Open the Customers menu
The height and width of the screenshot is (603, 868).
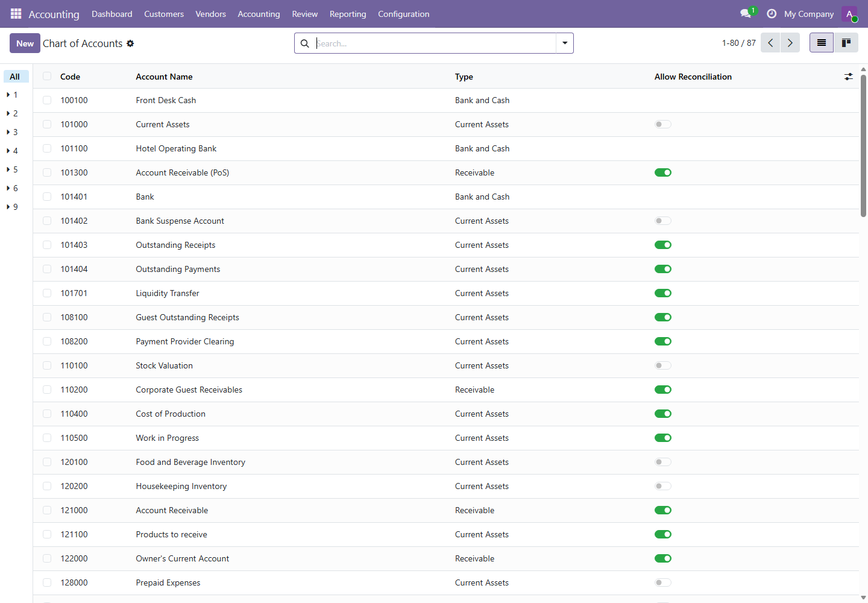tap(164, 14)
